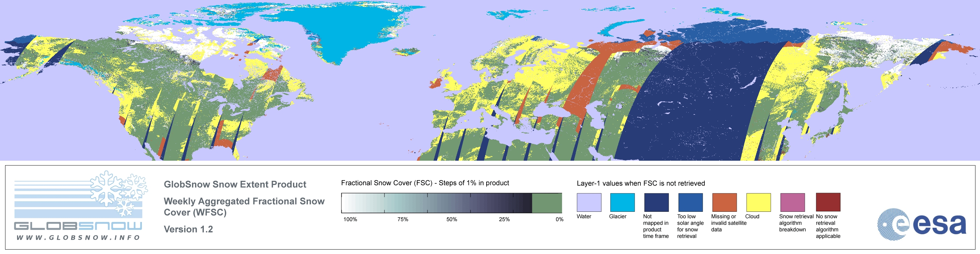Click the 0% scale label
This screenshot has width=980, height=254.
(x=559, y=219)
